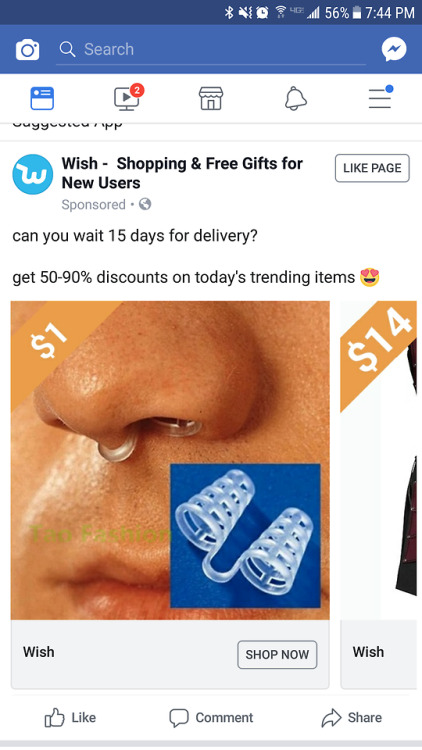Like the Wish sponsored post
Screen dimensions: 422x750
click(x=70, y=717)
